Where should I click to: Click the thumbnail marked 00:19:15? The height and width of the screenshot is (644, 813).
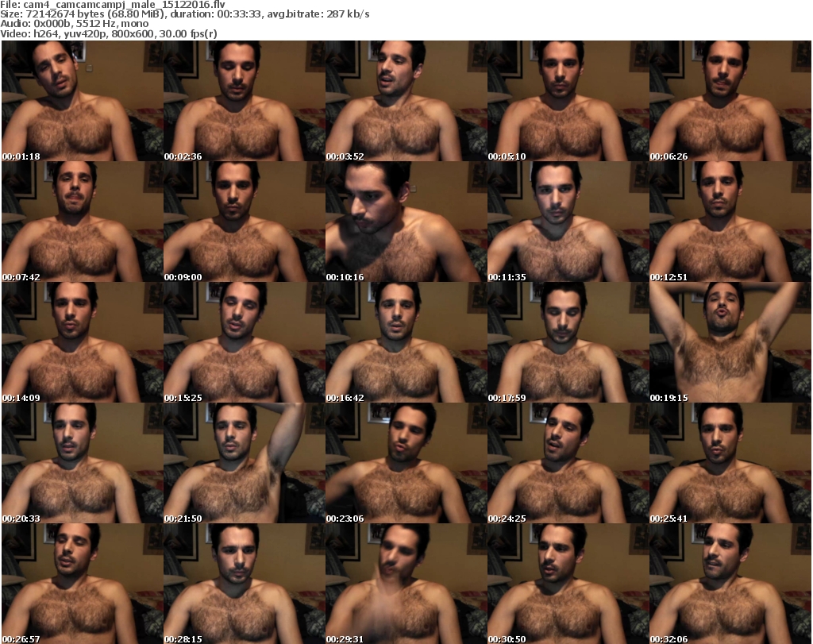tap(730, 342)
